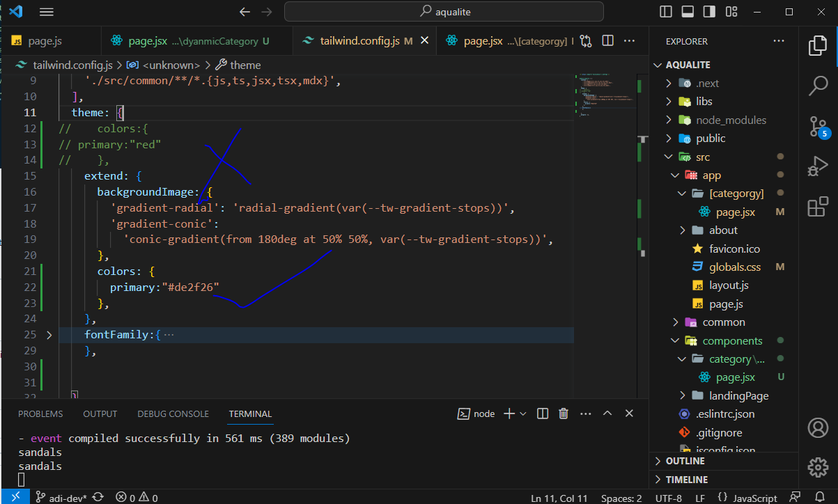Show errors and warnings count
838x504 pixels.
137,498
